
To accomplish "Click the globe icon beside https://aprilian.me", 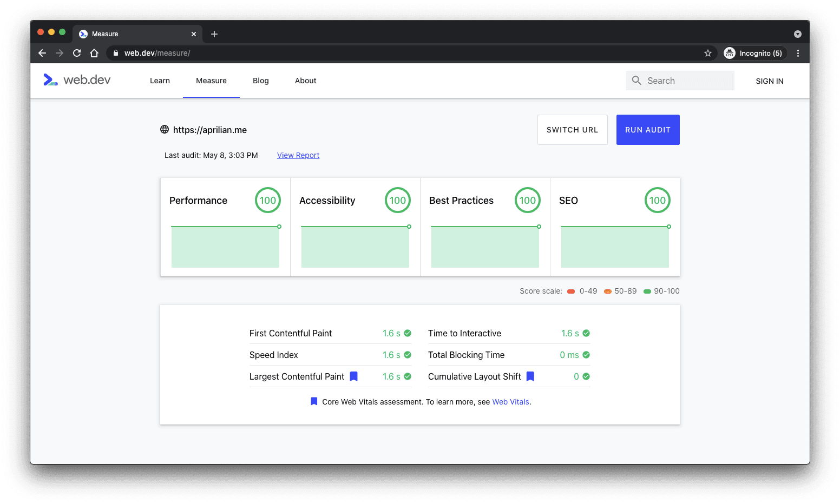I will point(165,129).
